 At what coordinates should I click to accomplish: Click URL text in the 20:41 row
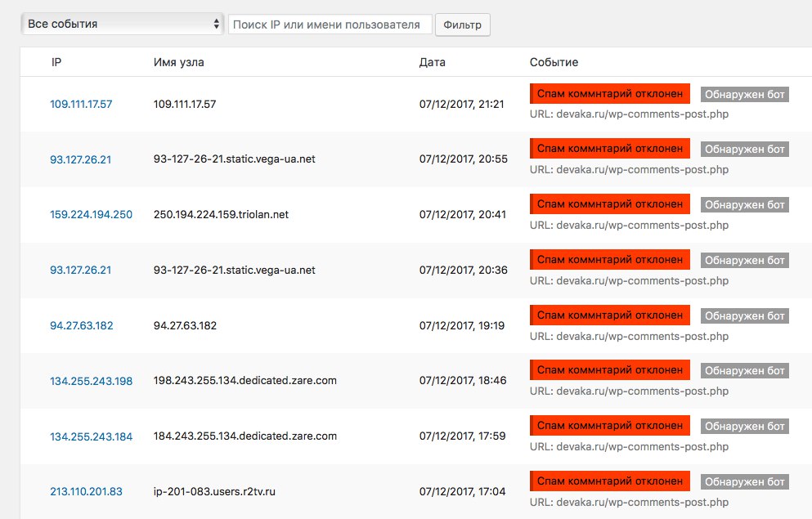(629, 225)
